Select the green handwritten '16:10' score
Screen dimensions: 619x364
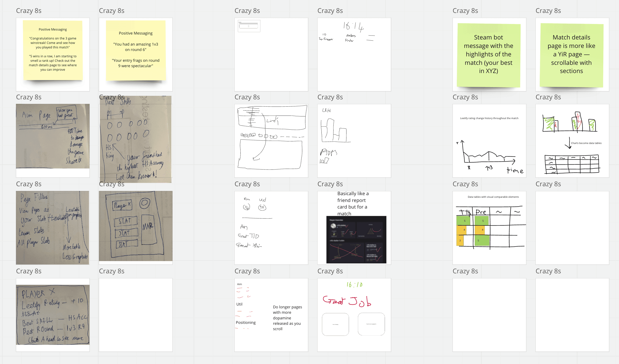[354, 285]
